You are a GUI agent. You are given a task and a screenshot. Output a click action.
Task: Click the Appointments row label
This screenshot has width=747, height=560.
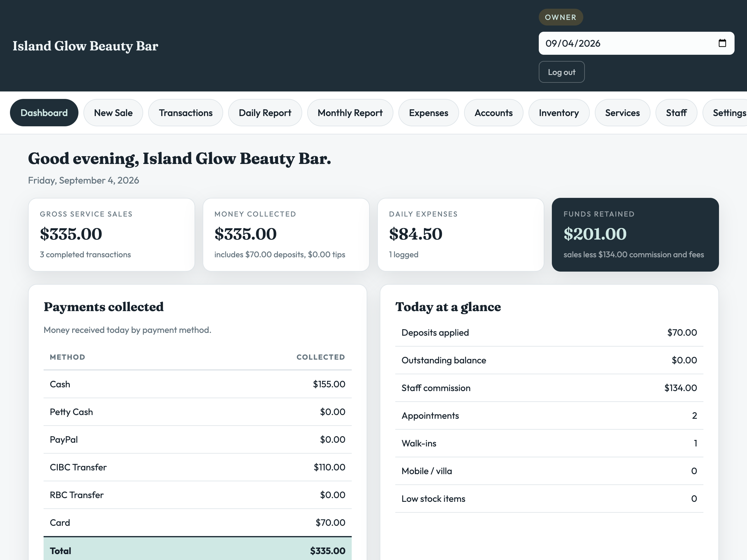point(430,416)
